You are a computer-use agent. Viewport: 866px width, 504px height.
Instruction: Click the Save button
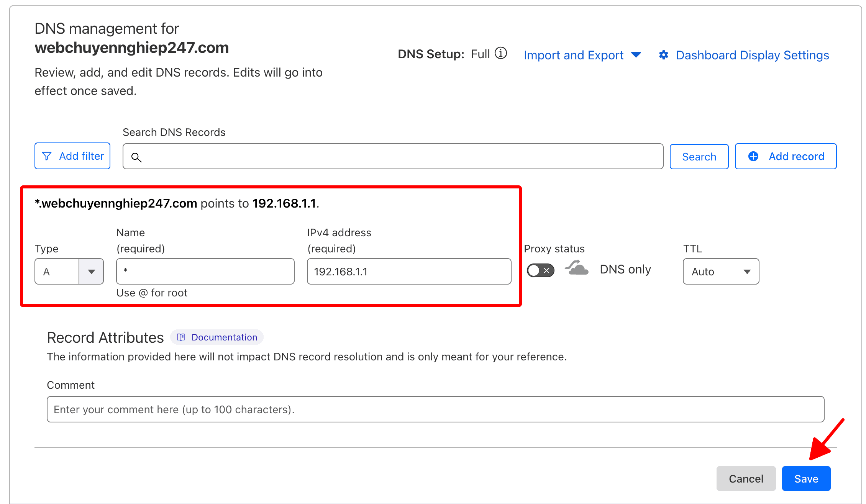(x=806, y=479)
